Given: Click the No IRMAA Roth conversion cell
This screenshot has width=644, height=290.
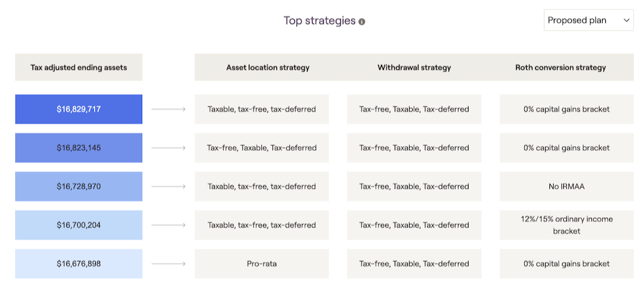Looking at the screenshot, I should tap(566, 187).
